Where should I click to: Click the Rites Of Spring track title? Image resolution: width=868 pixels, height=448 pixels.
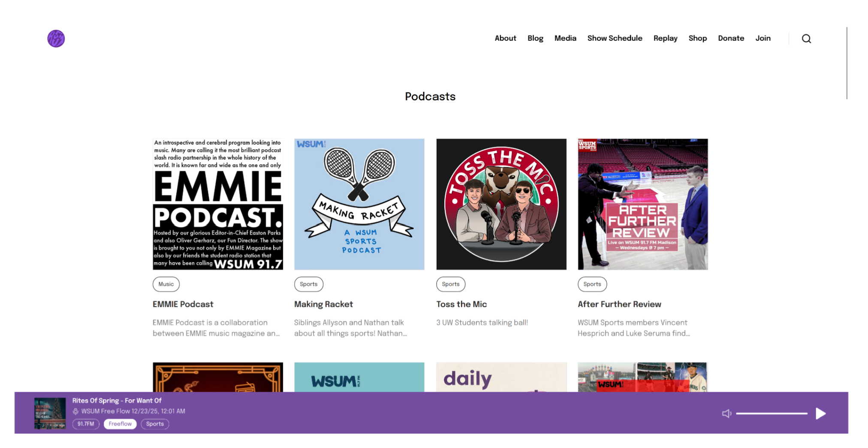point(117,400)
